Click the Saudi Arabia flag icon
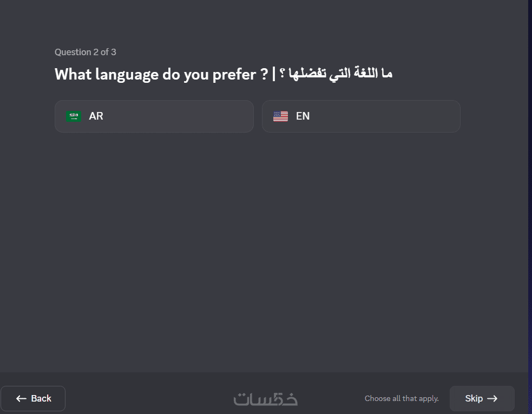 [74, 116]
